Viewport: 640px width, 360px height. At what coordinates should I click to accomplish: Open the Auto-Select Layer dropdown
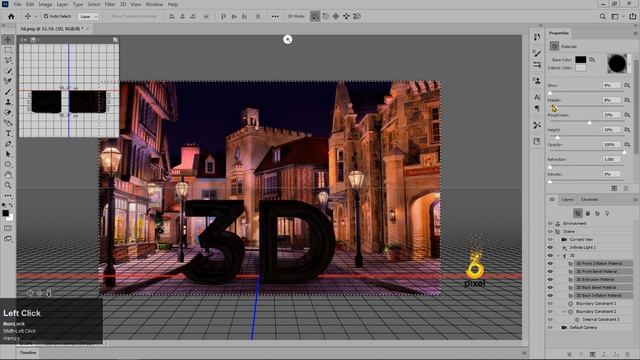tap(88, 17)
